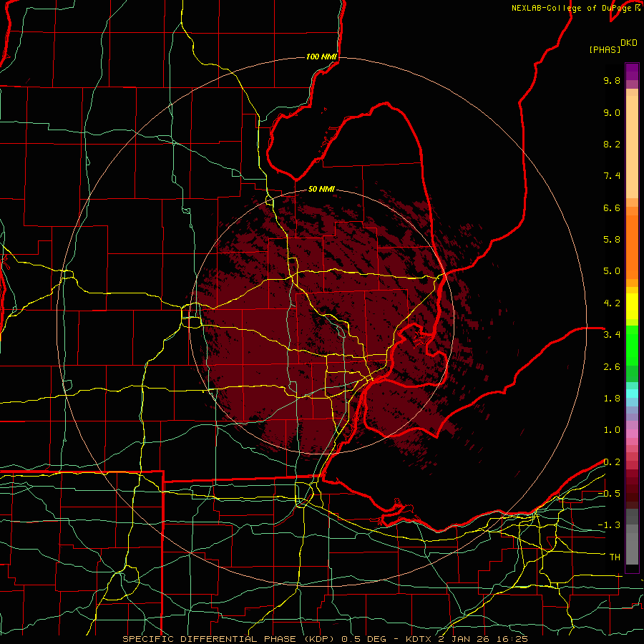Image resolution: width=644 pixels, height=644 pixels.
Task: Select the 1.0 scale value
Action: pos(612,430)
